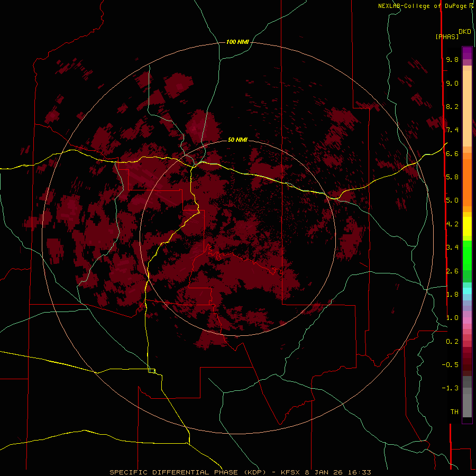Image resolution: width=476 pixels, height=476 pixels.
Task: Click the "4.2" color scale value
Action: [x=452, y=224]
